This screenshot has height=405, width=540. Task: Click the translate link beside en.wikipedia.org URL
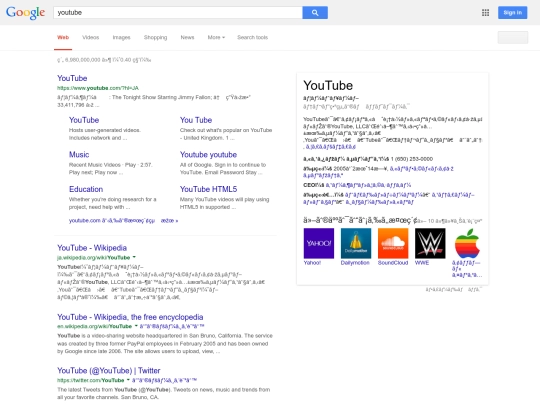(172, 326)
